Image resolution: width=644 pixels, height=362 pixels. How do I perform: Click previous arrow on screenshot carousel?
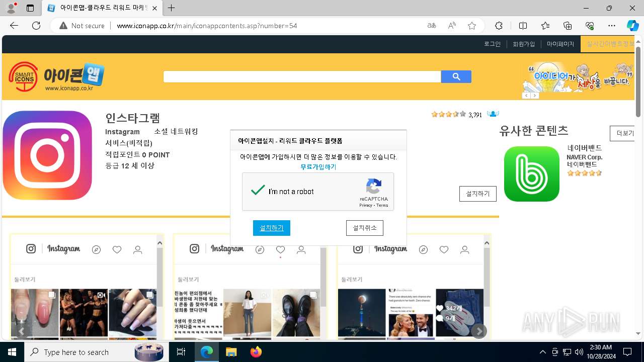click(x=21, y=331)
